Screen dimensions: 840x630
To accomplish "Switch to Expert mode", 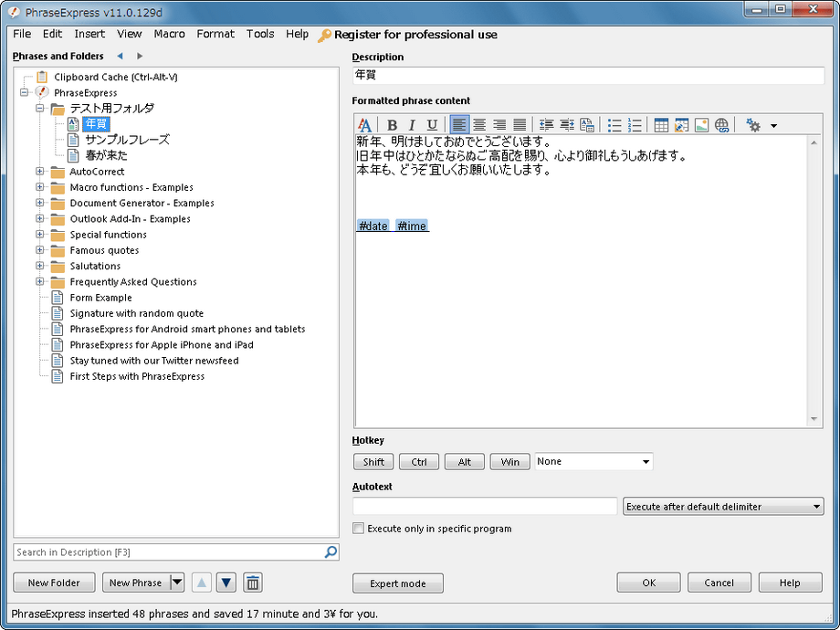I will pyautogui.click(x=398, y=583).
